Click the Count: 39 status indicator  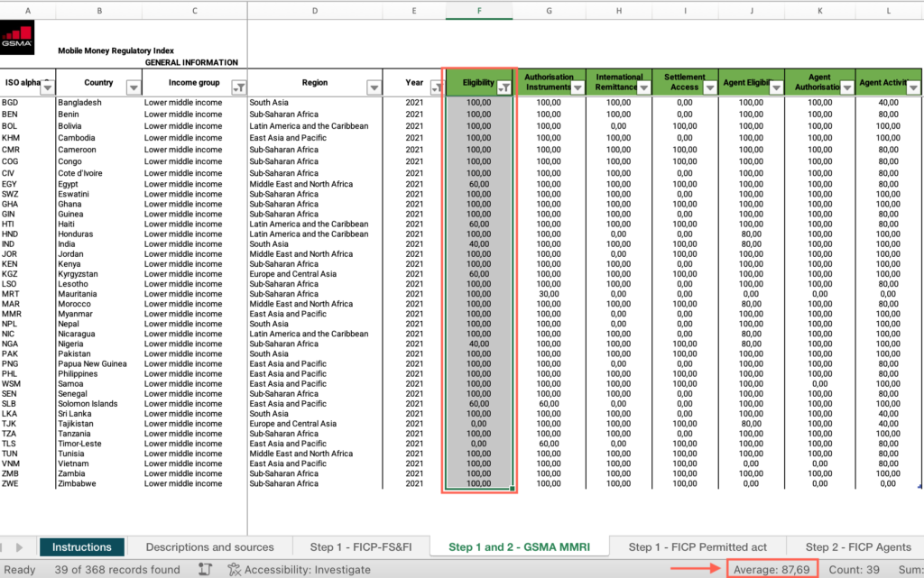854,570
